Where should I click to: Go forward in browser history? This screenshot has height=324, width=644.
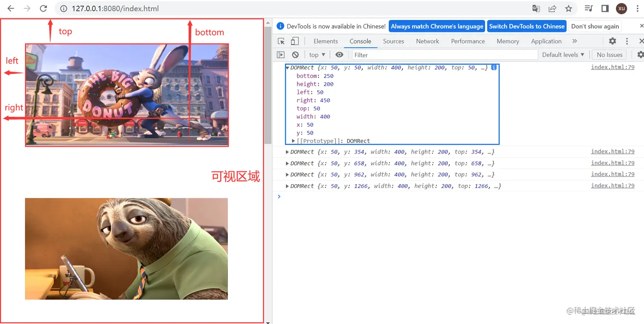[x=27, y=9]
